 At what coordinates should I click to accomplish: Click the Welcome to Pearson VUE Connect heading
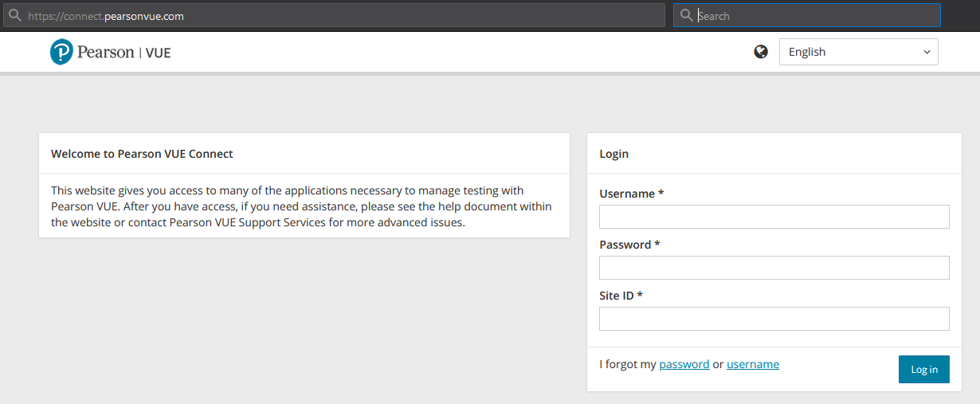pyautogui.click(x=142, y=154)
